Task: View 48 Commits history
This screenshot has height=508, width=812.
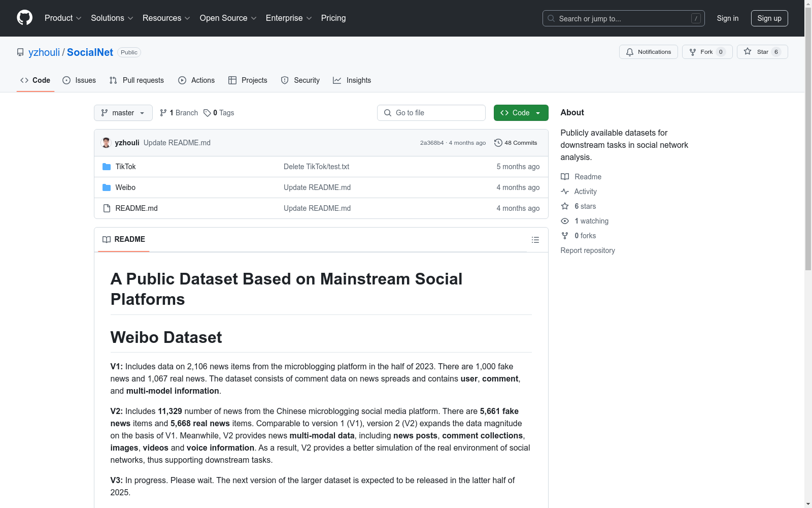Action: 516,143
